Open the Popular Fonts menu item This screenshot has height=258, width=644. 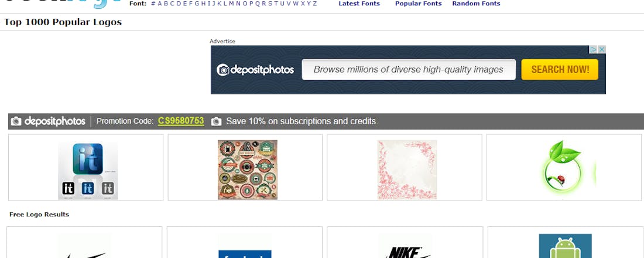[x=419, y=4]
